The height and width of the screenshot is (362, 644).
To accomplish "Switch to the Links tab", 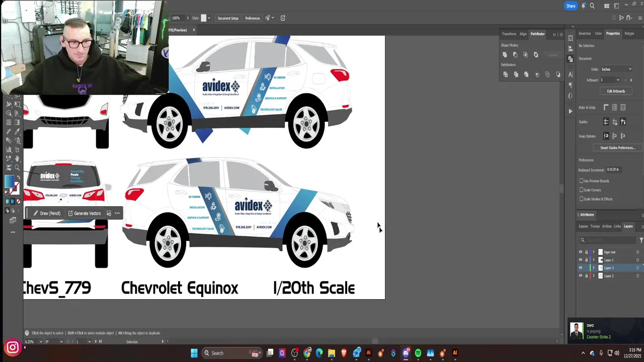I will point(617,226).
